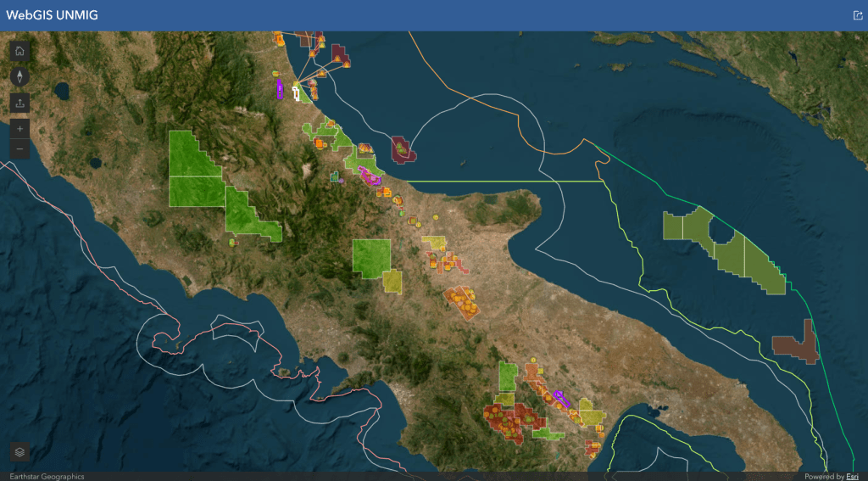Reset map orientation with the compass
Image resolution: width=868 pixels, height=481 pixels.
[x=20, y=77]
